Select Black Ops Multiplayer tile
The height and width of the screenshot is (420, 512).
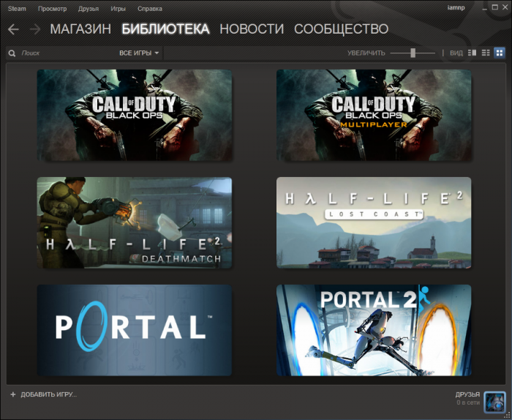[x=374, y=115]
